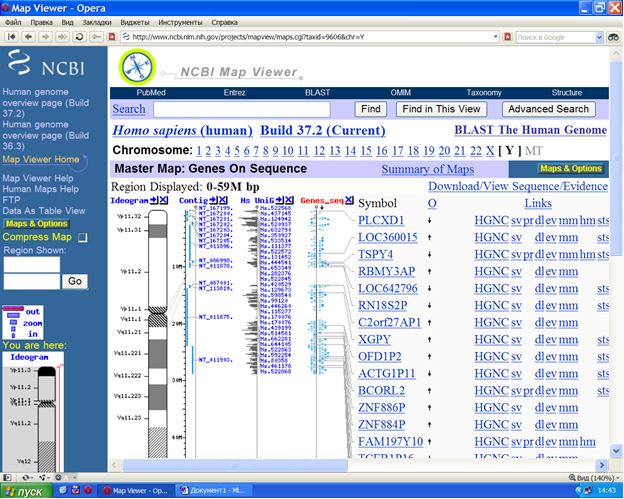This screenshot has width=624, height=499.
Task: Open Opera from quick launch icon
Action: [x=88, y=490]
